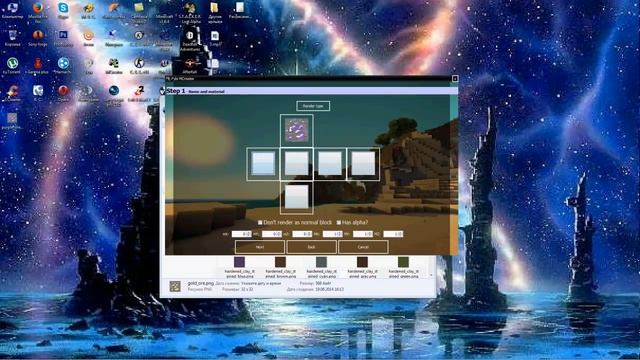Focus the last bounding-box value field

pyautogui.click(x=393, y=234)
